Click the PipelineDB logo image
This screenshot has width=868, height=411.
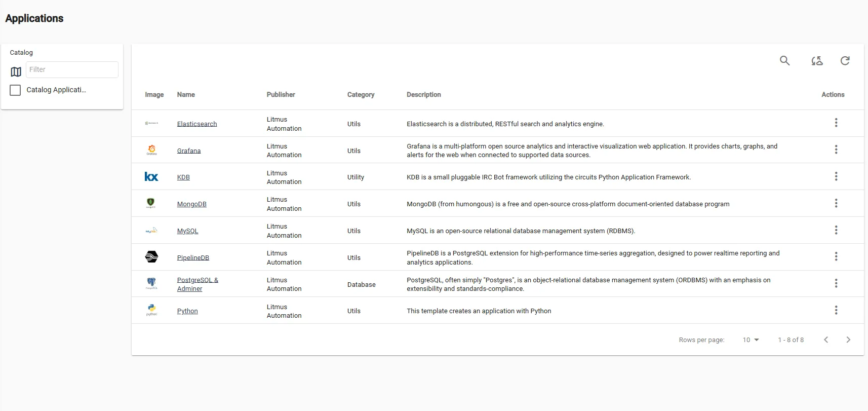[x=151, y=257]
